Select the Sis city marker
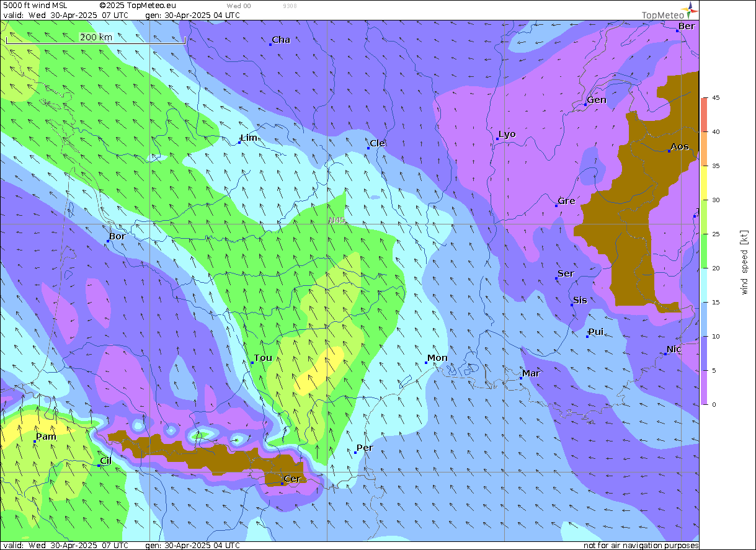 [572, 304]
